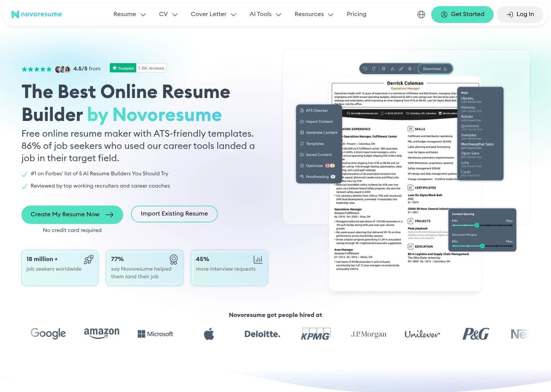Click the gear icon in the resume preview toolbar
Image resolution: width=551 pixels, height=392 pixels.
410,69
